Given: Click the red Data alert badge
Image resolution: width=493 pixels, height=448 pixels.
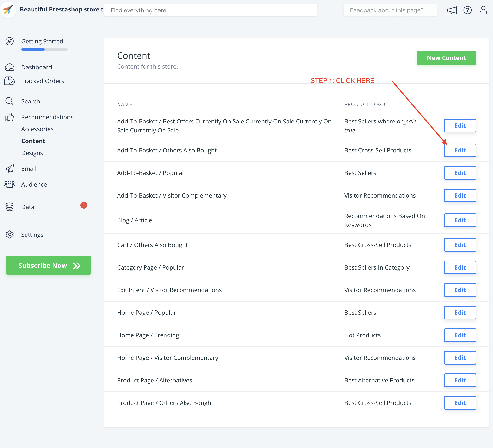Looking at the screenshot, I should pyautogui.click(x=84, y=205).
